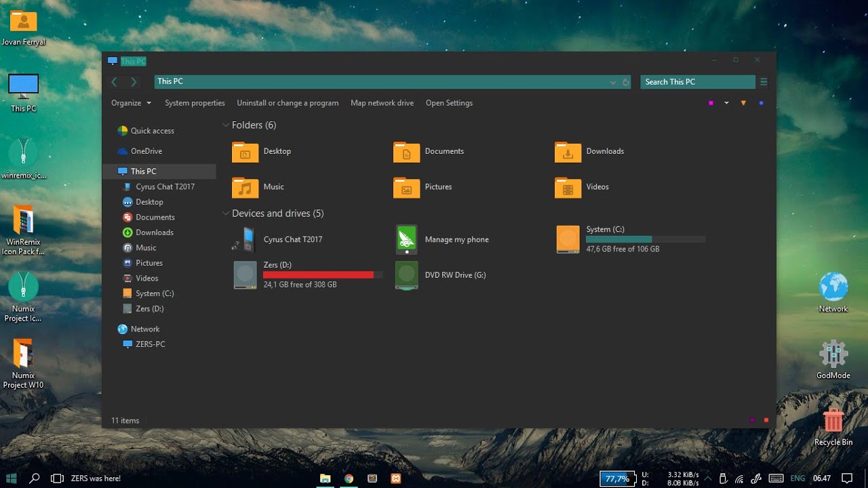Image resolution: width=868 pixels, height=488 pixels.
Task: Open the Action Center notification icon
Action: point(847,479)
